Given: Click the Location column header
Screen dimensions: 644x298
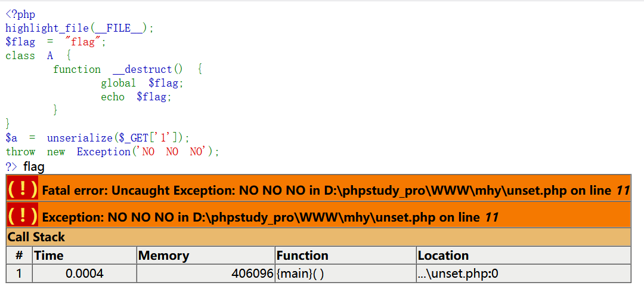Looking at the screenshot, I should click(443, 256).
